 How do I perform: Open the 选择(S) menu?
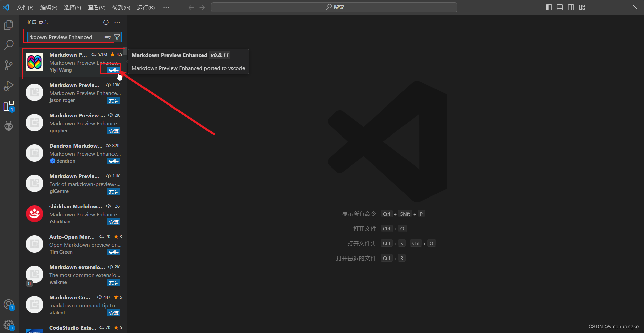coord(72,7)
